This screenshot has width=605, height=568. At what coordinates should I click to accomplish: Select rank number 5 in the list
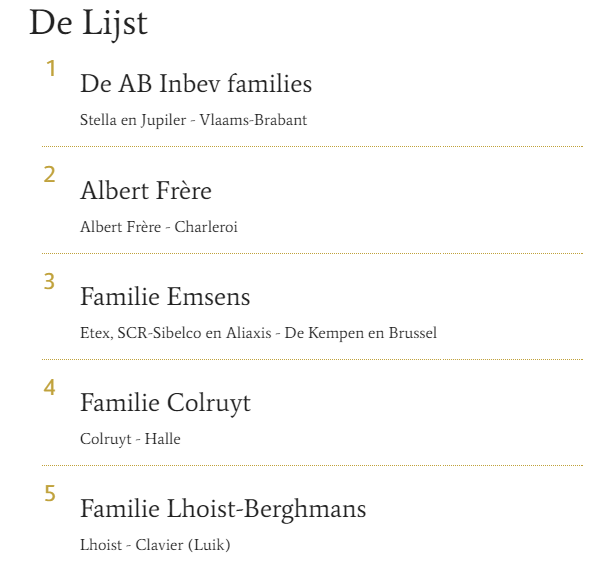pyautogui.click(x=50, y=494)
